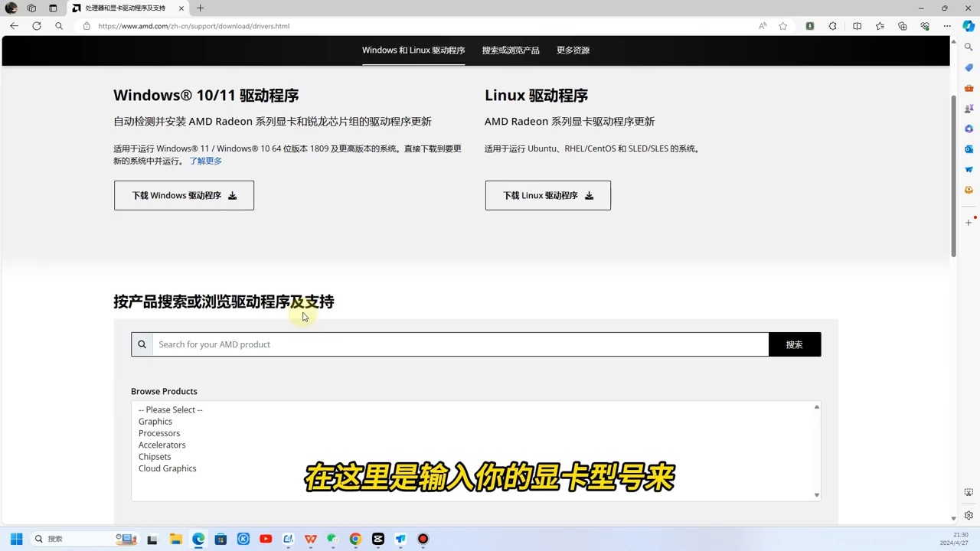Choose Chipsets in Browse Products list
Image resolution: width=980 pixels, height=551 pixels.
pyautogui.click(x=155, y=457)
